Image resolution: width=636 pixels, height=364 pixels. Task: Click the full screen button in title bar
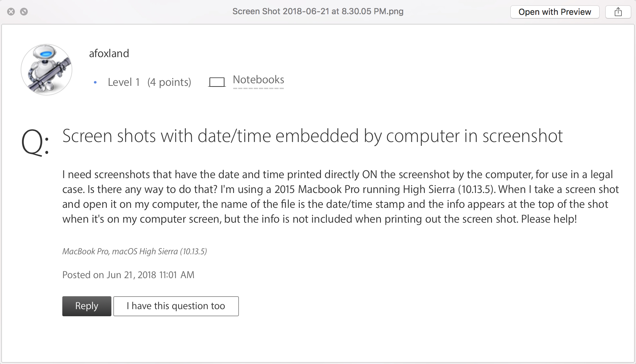[x=24, y=12]
